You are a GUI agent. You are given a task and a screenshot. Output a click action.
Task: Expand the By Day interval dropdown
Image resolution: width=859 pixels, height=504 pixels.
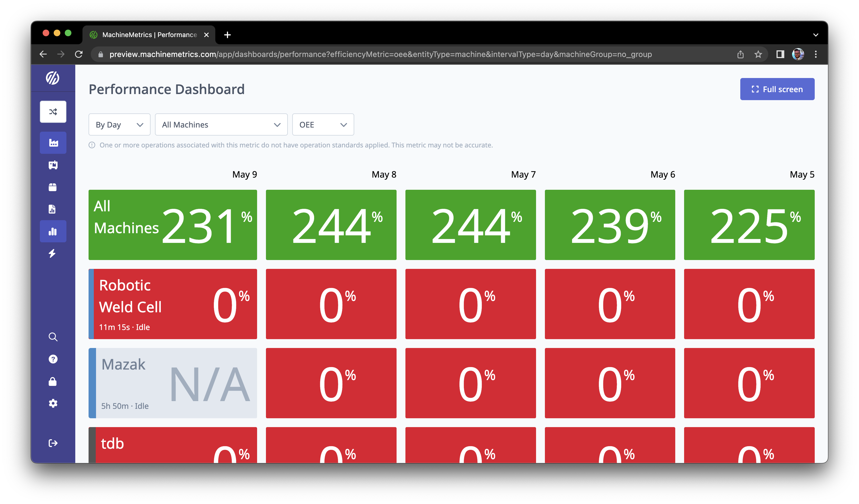(119, 125)
